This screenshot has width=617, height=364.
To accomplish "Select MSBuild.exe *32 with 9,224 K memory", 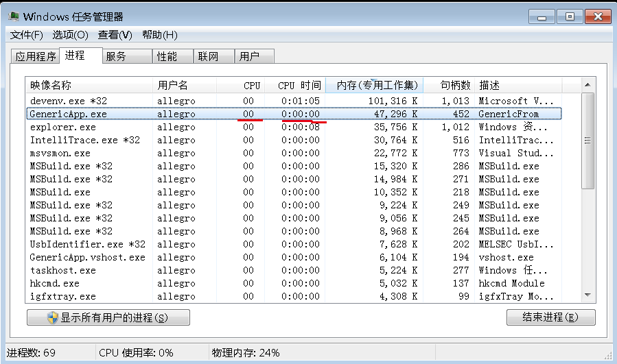I will 294,205.
